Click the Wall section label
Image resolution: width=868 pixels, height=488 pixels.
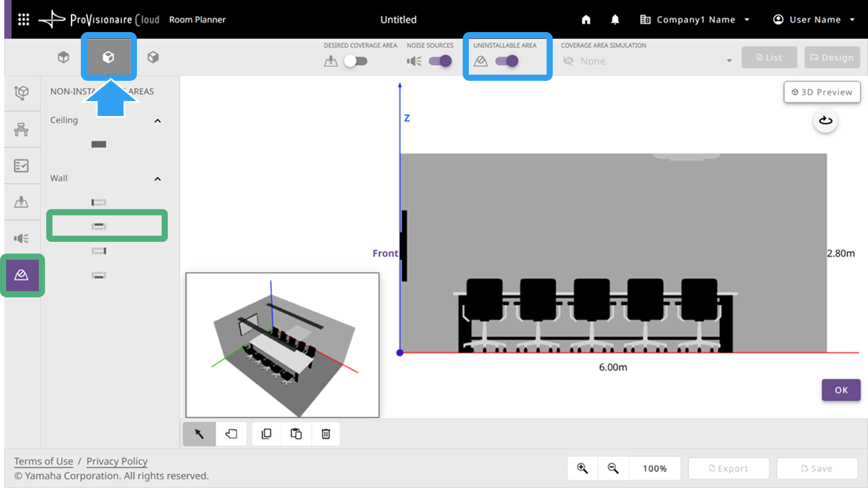pyautogui.click(x=59, y=178)
